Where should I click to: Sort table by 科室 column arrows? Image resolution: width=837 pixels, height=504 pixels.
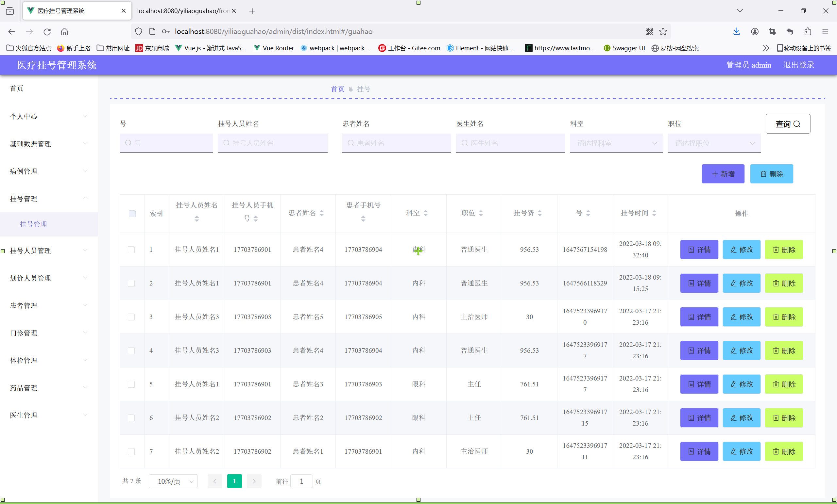[x=426, y=213]
